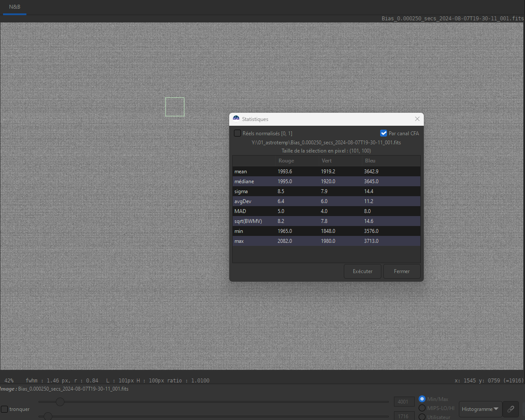Click the file path in Statistiques dialog

(327, 142)
